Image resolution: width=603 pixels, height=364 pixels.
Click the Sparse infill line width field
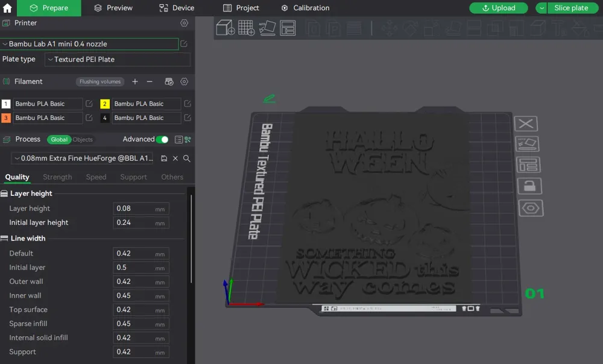tap(141, 324)
